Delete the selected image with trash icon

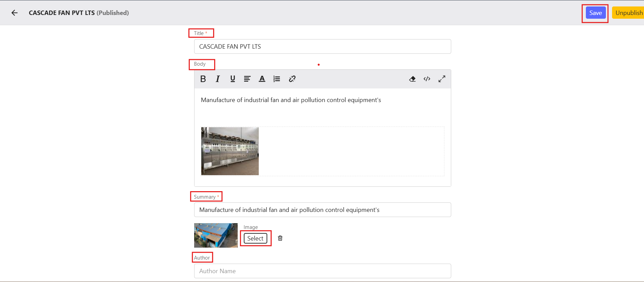pos(280,238)
